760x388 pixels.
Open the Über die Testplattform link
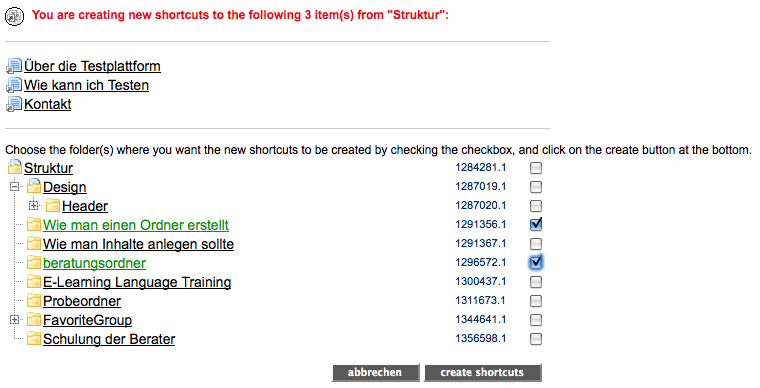[x=92, y=66]
